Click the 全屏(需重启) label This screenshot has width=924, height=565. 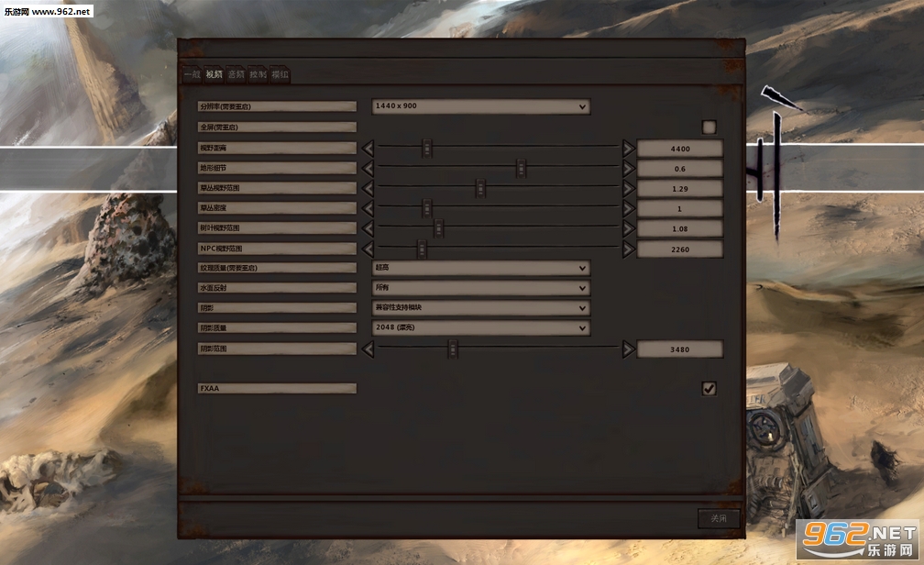point(277,127)
